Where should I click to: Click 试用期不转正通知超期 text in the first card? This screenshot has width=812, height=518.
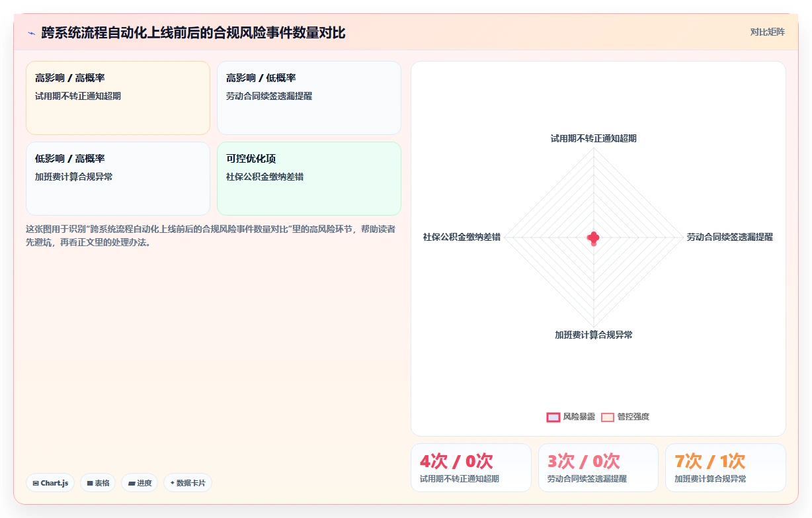(78, 96)
